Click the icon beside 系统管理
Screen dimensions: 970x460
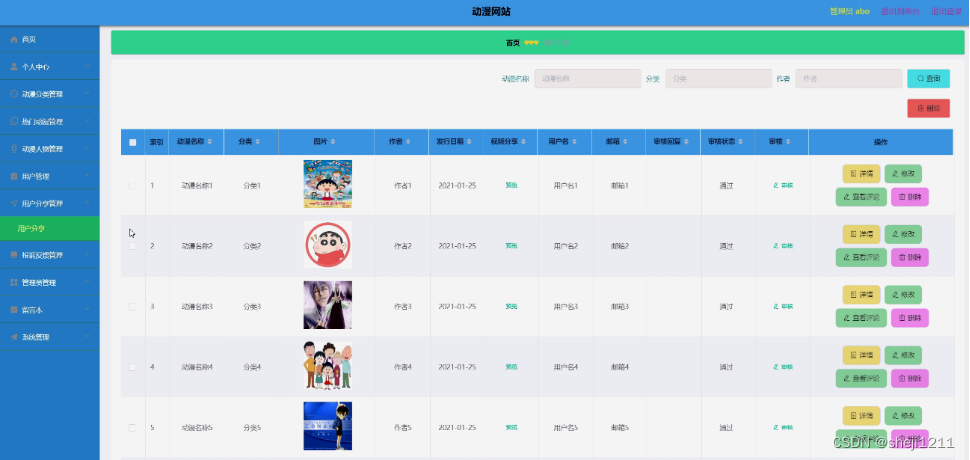14,337
